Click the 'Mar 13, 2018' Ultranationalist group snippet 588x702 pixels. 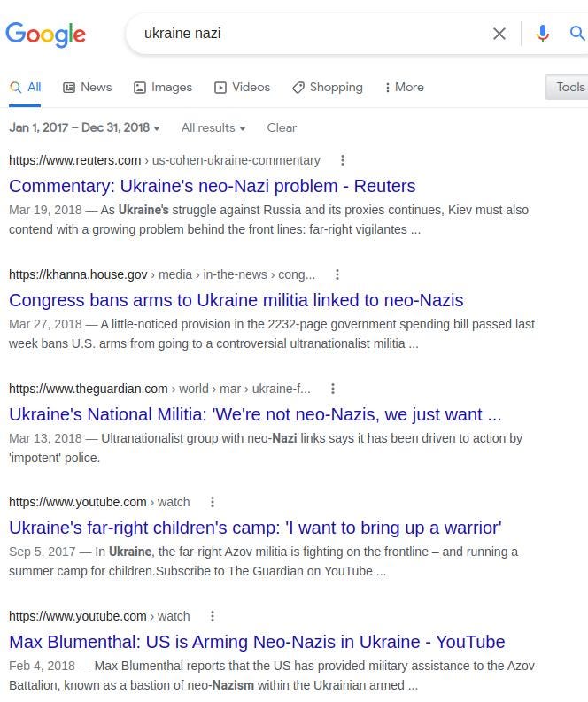(x=266, y=448)
